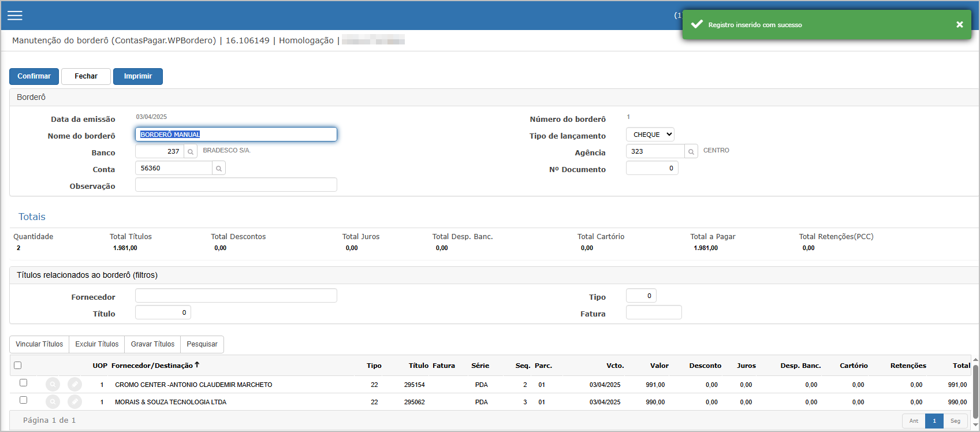Focus the Conta input field
The height and width of the screenshot is (432, 980).
tap(174, 168)
